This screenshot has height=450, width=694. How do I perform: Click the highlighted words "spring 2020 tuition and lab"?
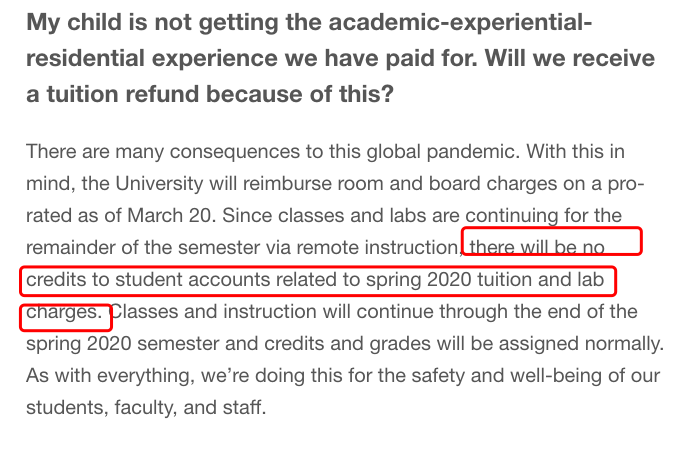pyautogui.click(x=485, y=280)
